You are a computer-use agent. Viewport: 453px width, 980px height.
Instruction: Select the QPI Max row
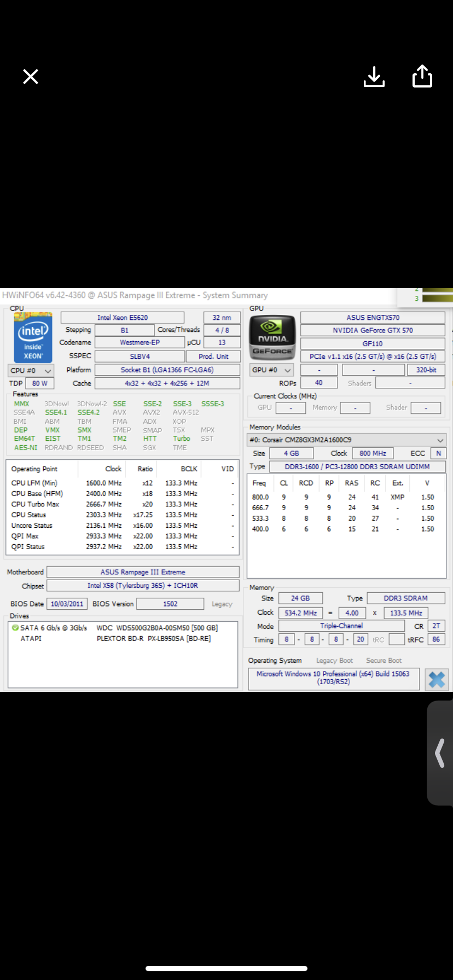[123, 536]
